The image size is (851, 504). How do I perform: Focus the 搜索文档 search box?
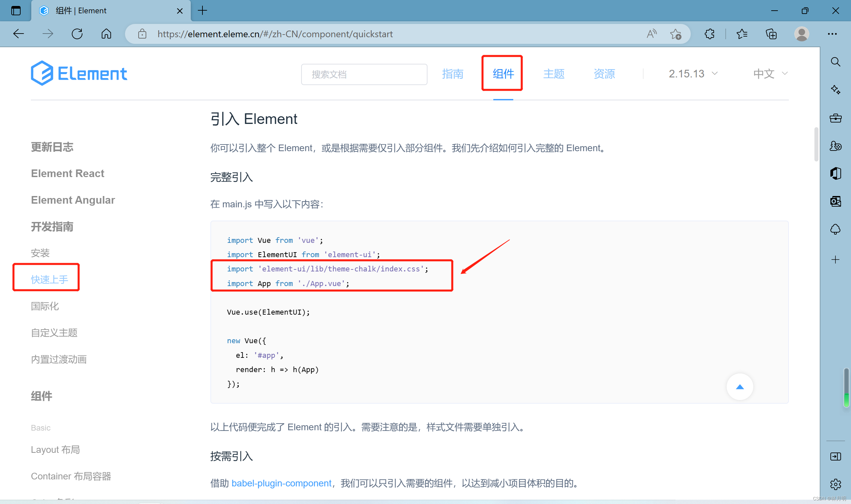[364, 74]
